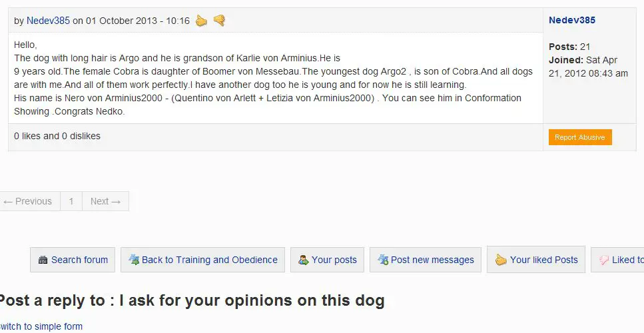Show Your liked Posts
The height and width of the screenshot is (333, 644).
pyautogui.click(x=536, y=260)
